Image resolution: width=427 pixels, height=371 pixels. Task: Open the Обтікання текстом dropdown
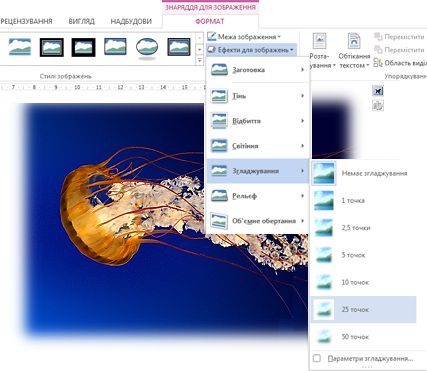(354, 51)
